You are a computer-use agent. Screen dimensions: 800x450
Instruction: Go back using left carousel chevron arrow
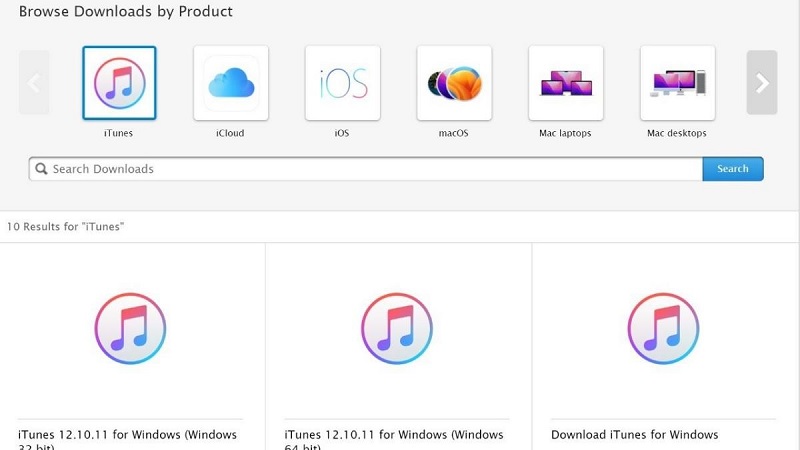[34, 83]
